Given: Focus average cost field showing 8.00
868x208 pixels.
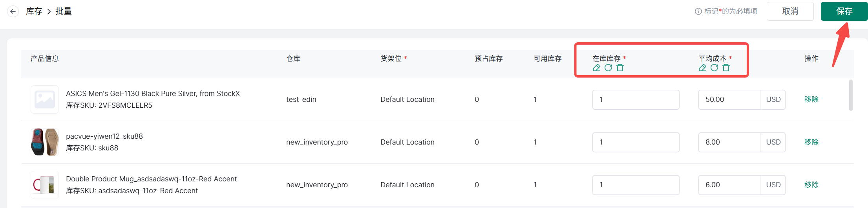Looking at the screenshot, I should [729, 142].
